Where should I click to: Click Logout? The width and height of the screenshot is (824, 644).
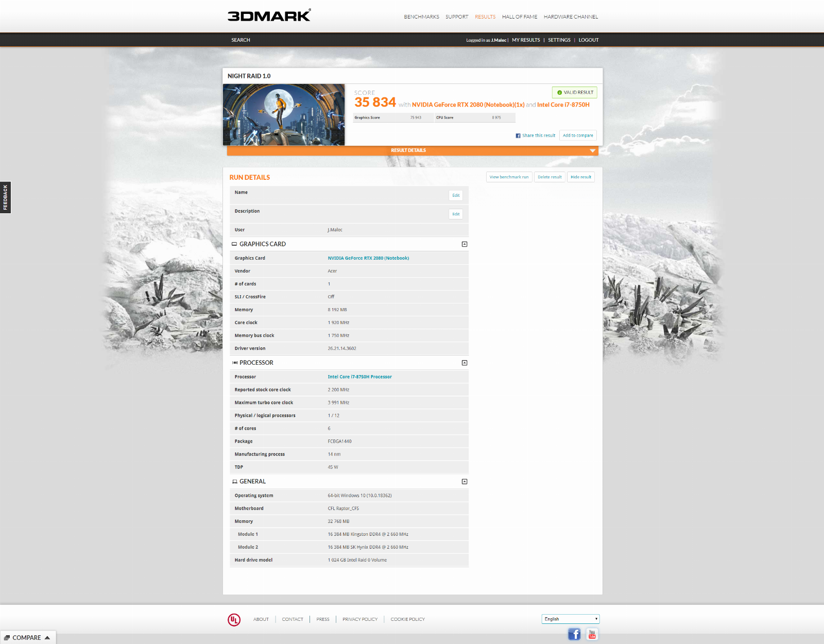pyautogui.click(x=589, y=40)
